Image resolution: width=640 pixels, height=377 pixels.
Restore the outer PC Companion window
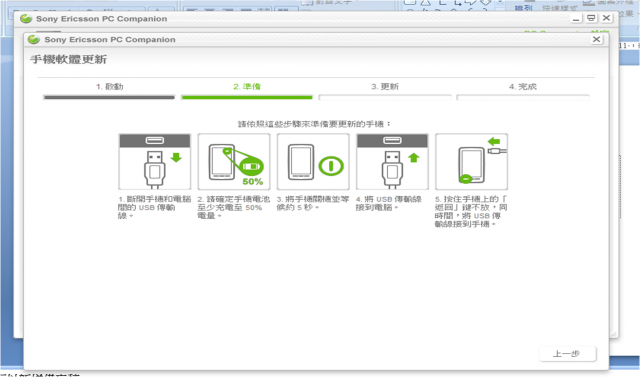click(x=591, y=18)
